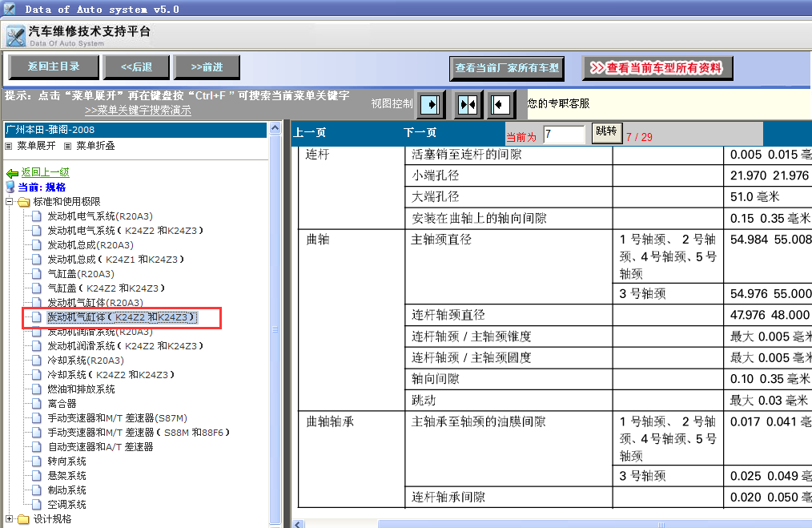This screenshot has height=528, width=812.
Task: Select 菜单展开 menu option
Action: 36,146
